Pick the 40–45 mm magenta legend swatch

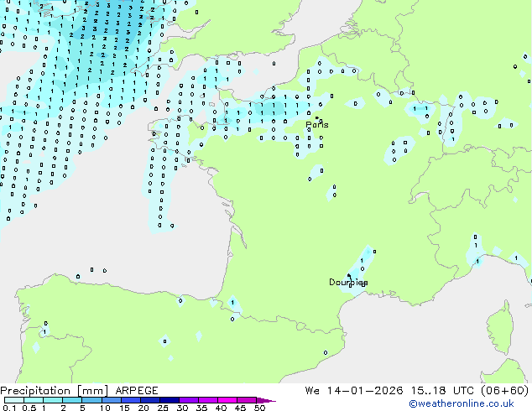pyautogui.click(x=227, y=400)
